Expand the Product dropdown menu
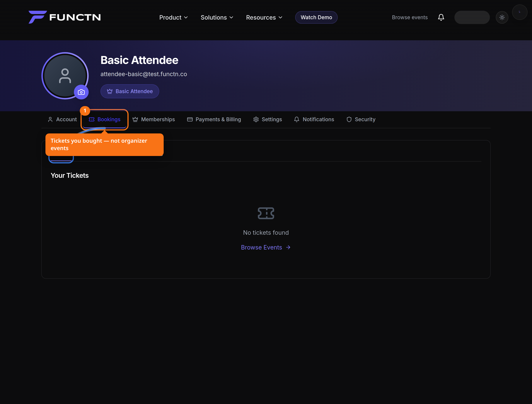The image size is (532, 404). (173, 17)
